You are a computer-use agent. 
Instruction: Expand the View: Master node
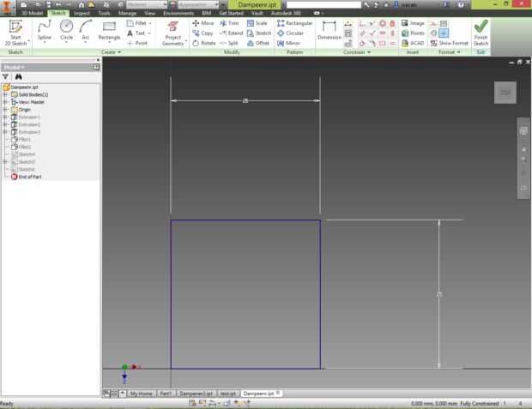tap(5, 102)
